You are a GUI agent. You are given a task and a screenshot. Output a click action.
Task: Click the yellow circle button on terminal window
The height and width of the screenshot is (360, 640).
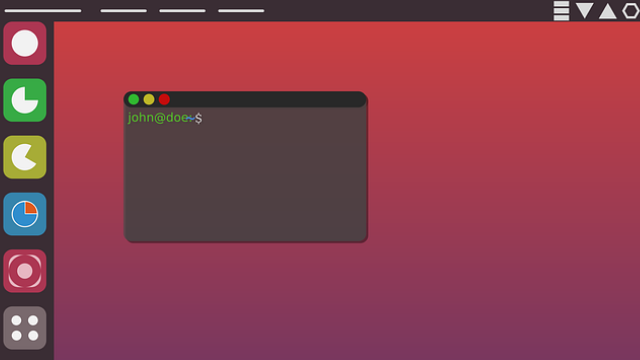pos(149,99)
